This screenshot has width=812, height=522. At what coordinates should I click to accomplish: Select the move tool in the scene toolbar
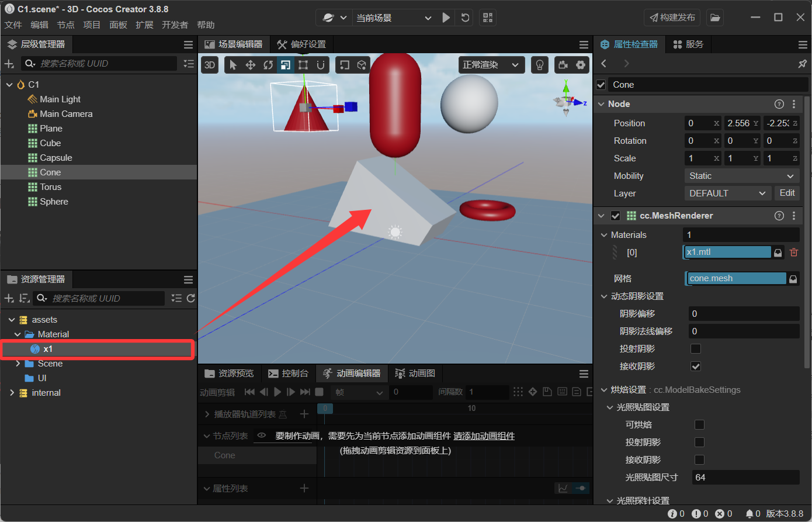[x=251, y=65]
